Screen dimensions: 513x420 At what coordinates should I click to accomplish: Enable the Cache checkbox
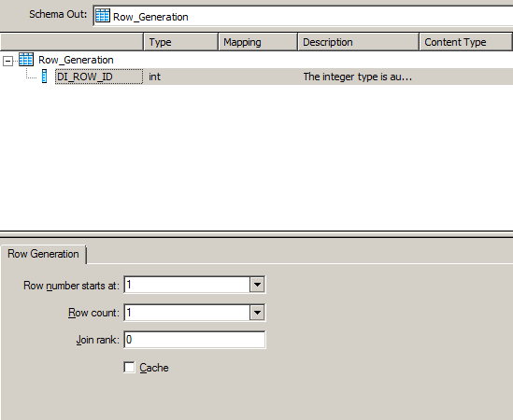(x=129, y=367)
